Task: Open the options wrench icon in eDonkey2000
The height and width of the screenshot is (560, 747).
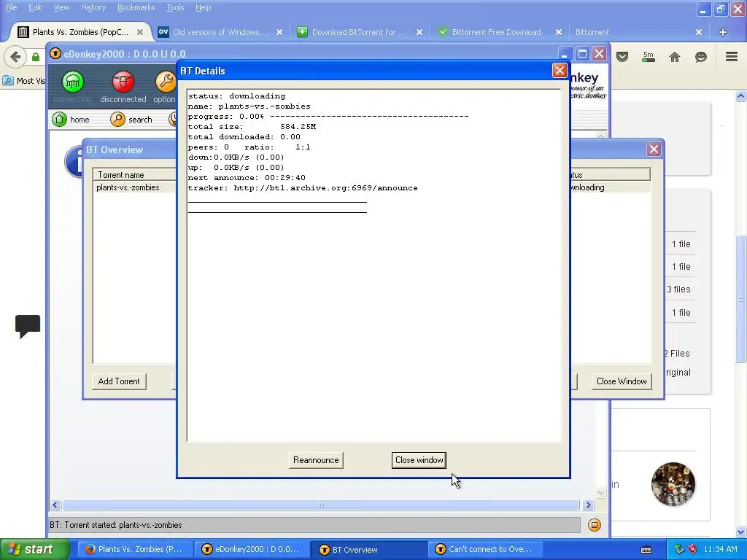Action: tap(166, 82)
